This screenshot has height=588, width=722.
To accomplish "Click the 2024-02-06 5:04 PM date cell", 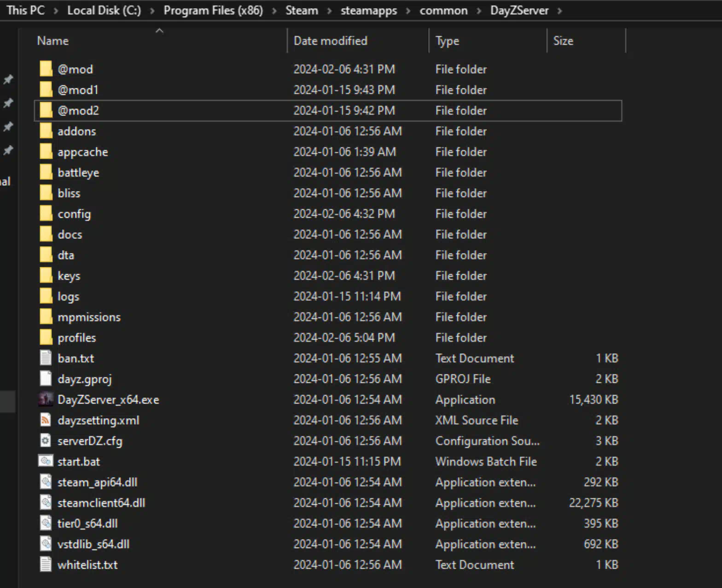I will coord(344,338).
